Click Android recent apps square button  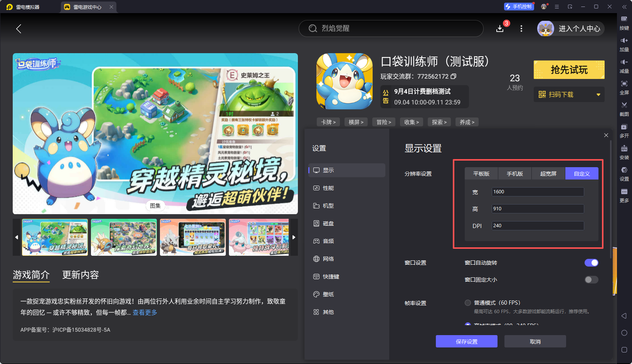(624, 350)
